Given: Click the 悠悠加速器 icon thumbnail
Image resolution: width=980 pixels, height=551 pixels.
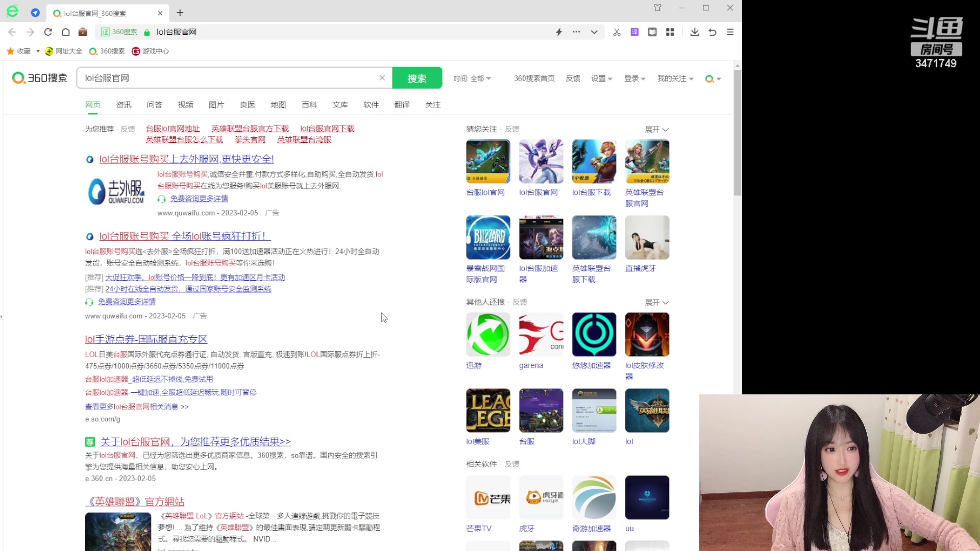Looking at the screenshot, I should 594,334.
